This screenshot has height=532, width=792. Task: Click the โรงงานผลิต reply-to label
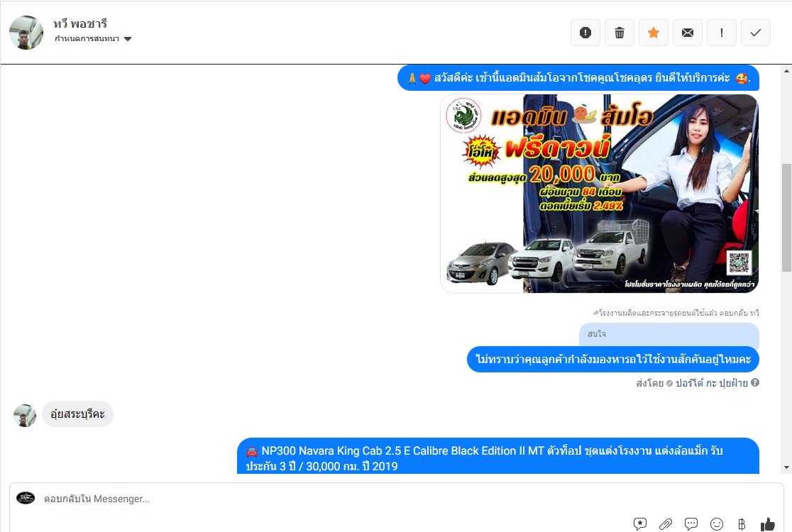point(676,313)
